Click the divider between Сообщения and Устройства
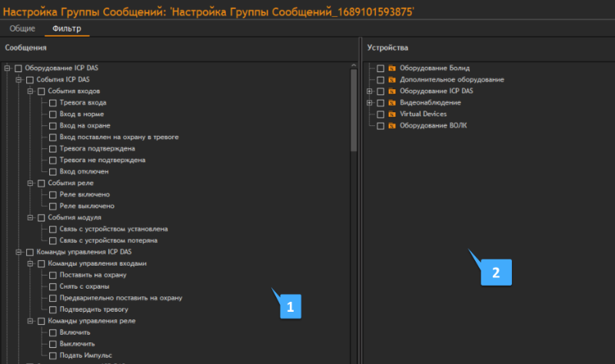 (x=360, y=200)
